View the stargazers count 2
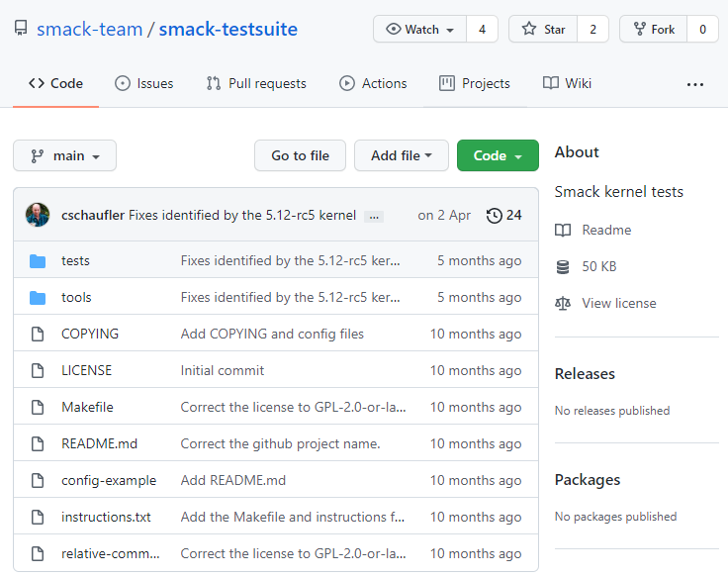The height and width of the screenshot is (578, 728). point(592,29)
